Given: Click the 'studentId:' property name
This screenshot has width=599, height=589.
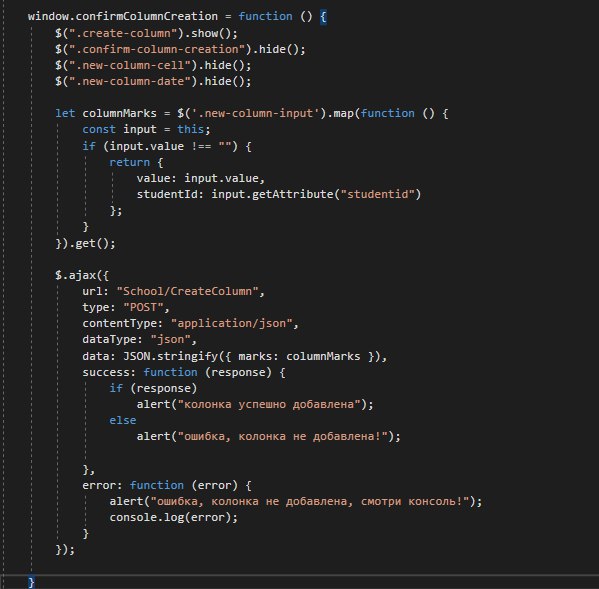Looking at the screenshot, I should click(x=170, y=194).
